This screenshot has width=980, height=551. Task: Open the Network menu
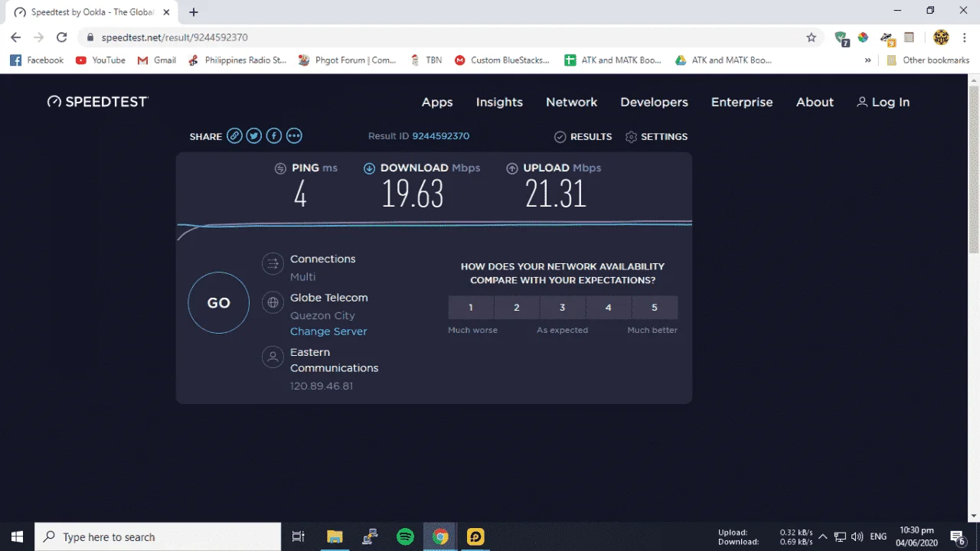click(x=571, y=102)
